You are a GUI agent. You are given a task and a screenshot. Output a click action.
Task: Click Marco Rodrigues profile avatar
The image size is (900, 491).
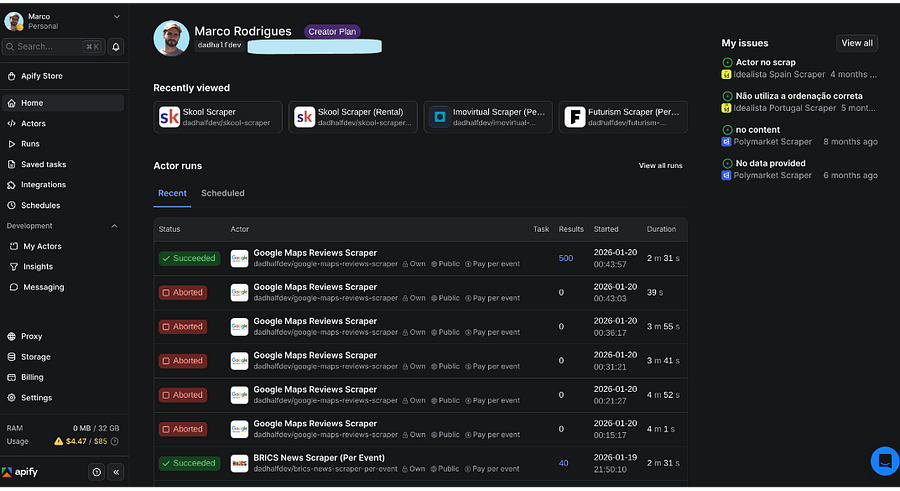tap(171, 38)
